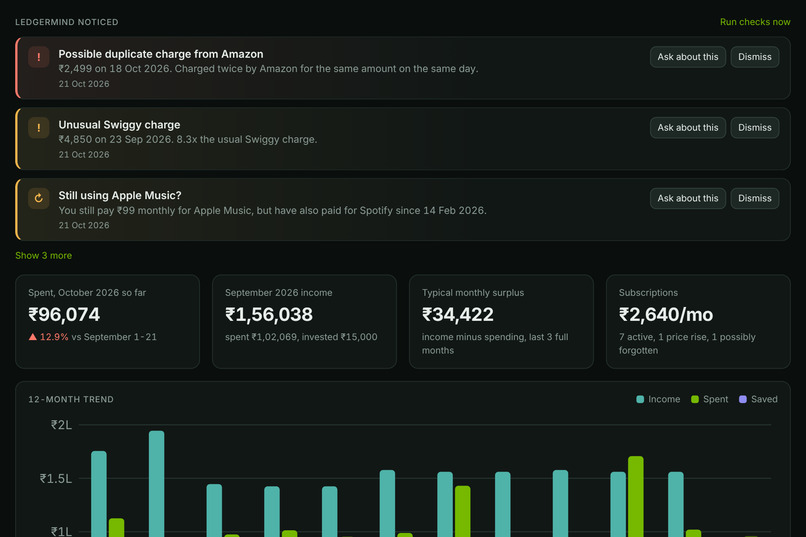Click the text '7 active, 1 price rise, 1 possibly forgotten'

(687, 344)
